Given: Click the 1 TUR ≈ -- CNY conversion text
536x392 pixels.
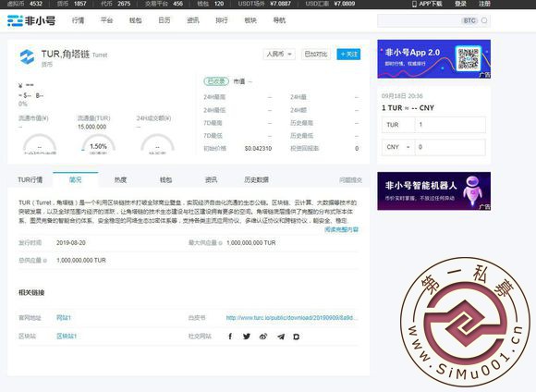Looking at the screenshot, I should tap(408, 108).
